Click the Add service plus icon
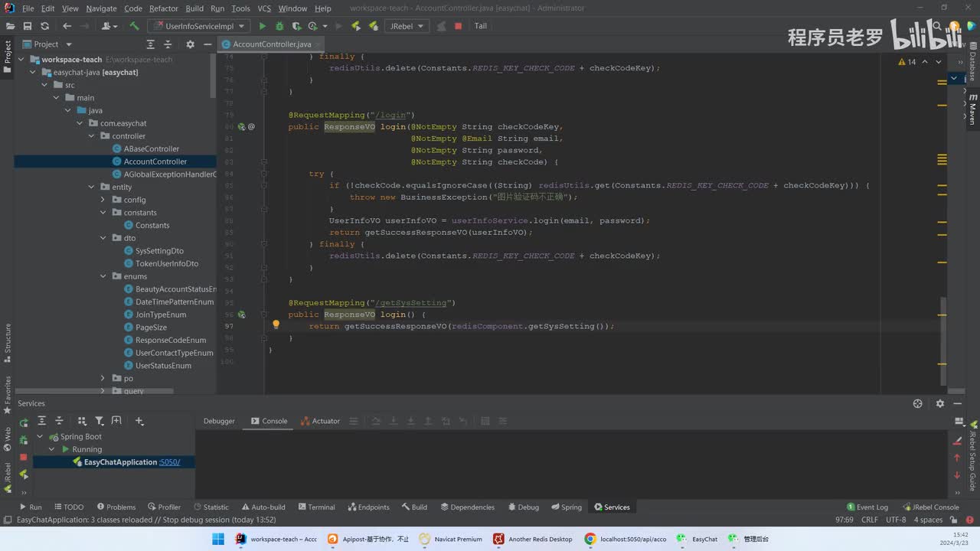Image resolution: width=980 pixels, height=551 pixels. point(139,421)
